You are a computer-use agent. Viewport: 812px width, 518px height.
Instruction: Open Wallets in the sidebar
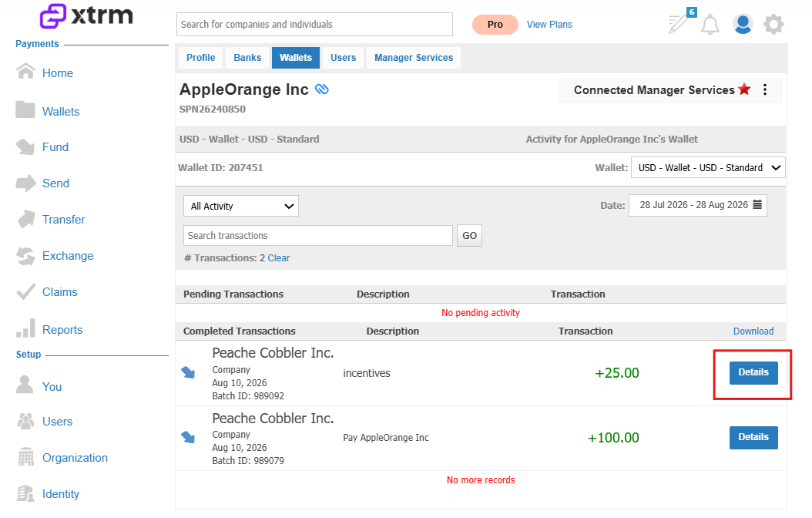tap(61, 111)
